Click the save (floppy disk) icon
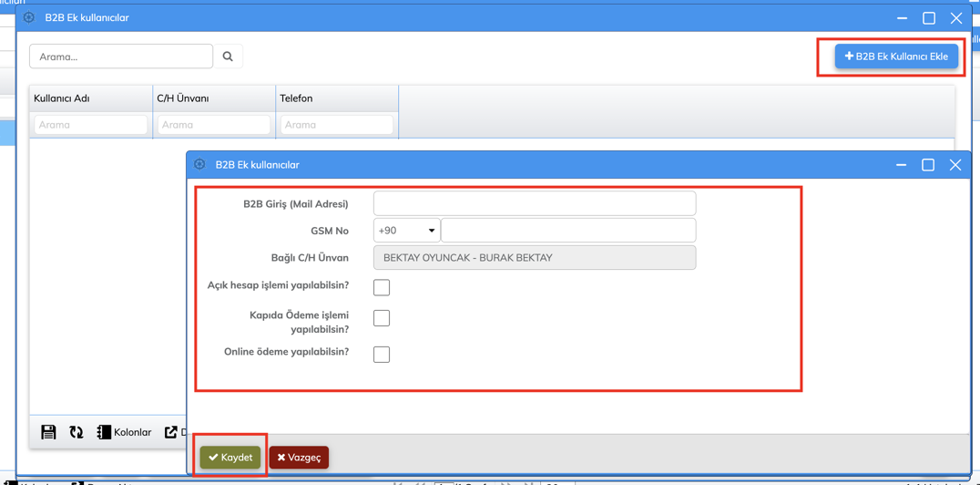 click(x=48, y=432)
